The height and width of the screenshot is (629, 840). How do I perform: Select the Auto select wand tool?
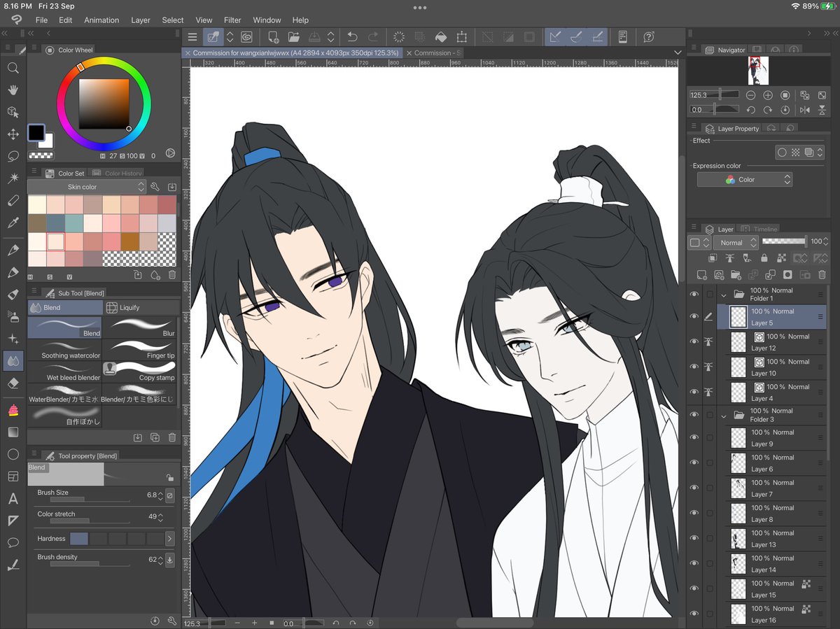pos(13,178)
